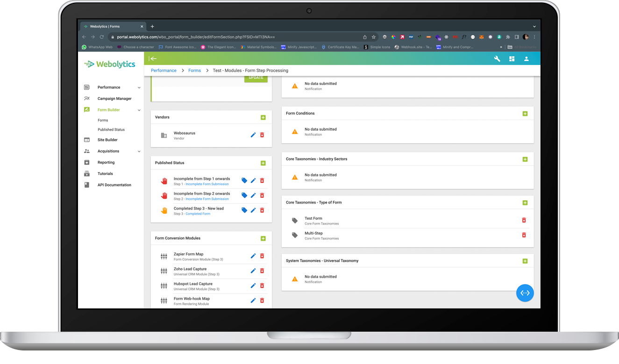This screenshot has width=619, height=364.
Task: Click the Webolytics logo
Action: pyautogui.click(x=109, y=64)
